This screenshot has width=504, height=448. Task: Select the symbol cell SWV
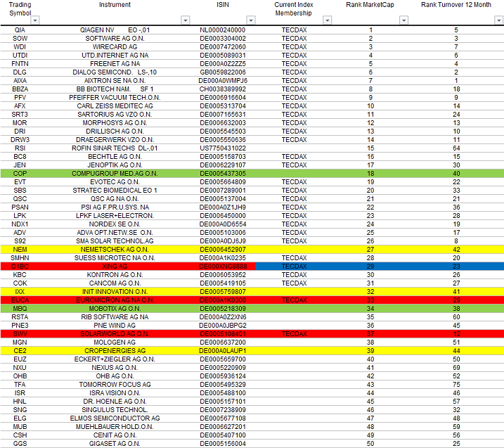[x=20, y=334]
